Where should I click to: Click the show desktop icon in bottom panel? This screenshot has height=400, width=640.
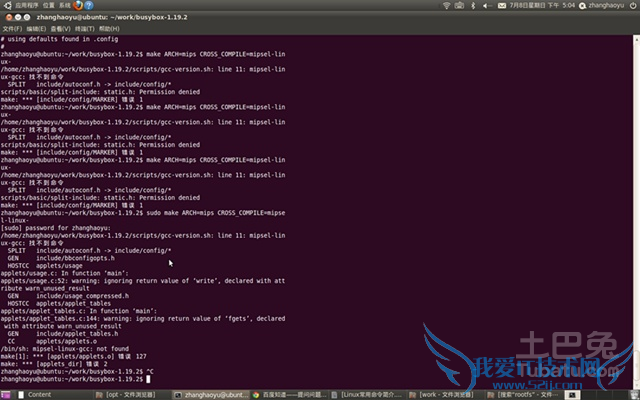tap(6, 395)
